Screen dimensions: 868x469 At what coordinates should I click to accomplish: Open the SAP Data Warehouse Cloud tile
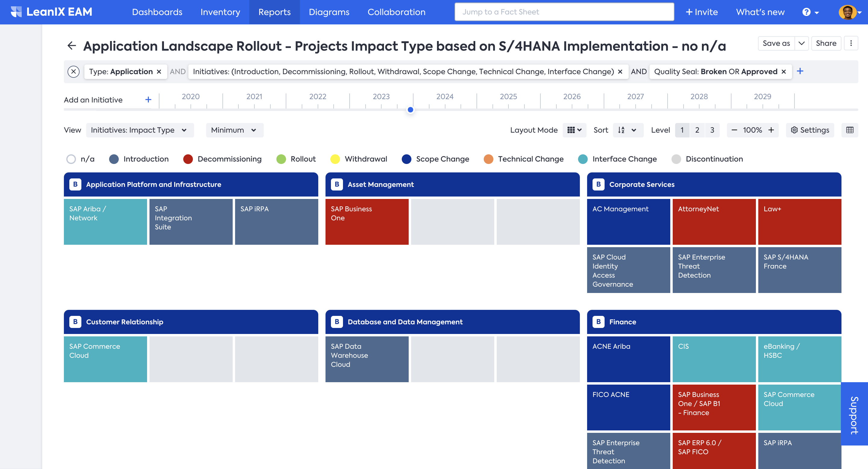[x=367, y=359]
